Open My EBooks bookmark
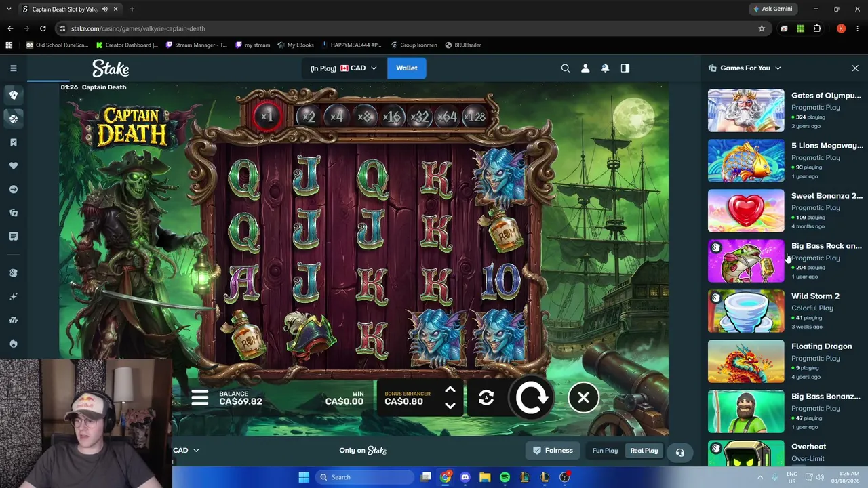 296,45
